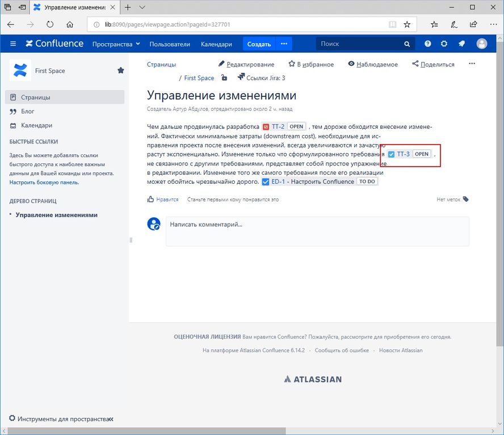The image size is (504, 435).
Task: Click the Страницы breadcrumb link
Action: tap(161, 64)
